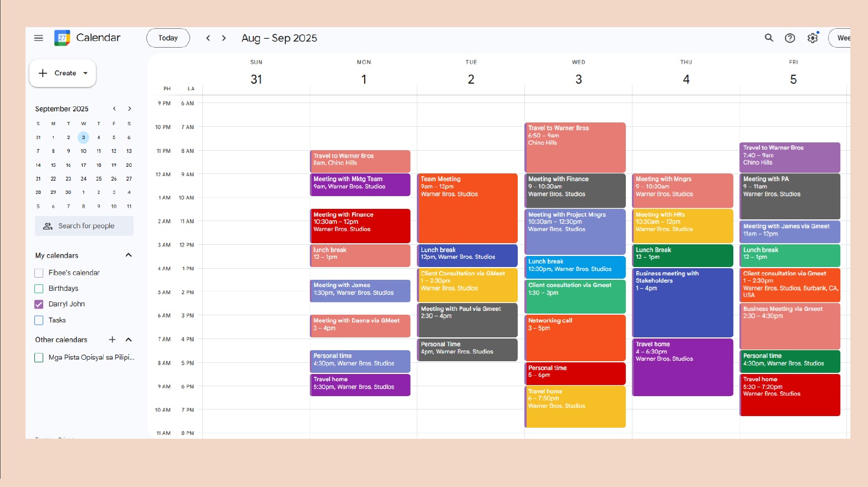Open Meeting with Mktg Team event
868x487 pixels.
click(x=360, y=184)
